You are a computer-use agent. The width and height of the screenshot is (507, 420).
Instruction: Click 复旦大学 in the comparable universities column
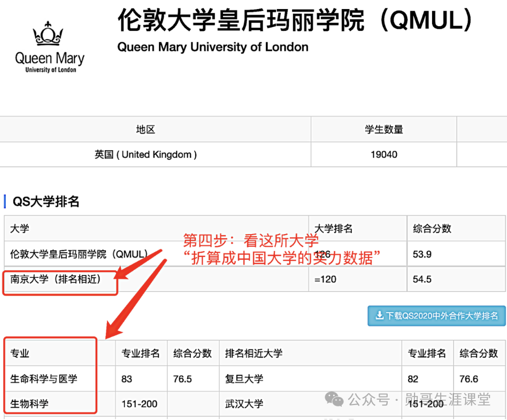pos(244,379)
